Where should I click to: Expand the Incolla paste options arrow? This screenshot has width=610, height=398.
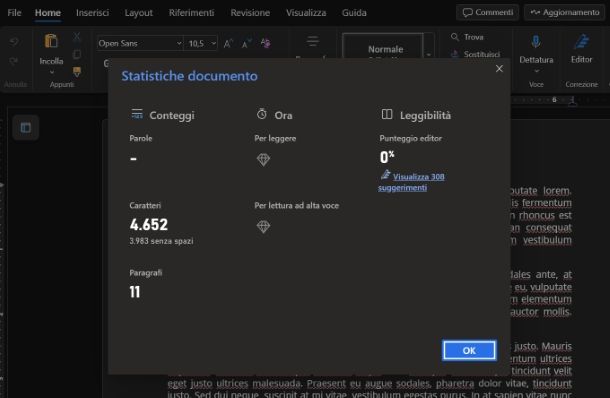pyautogui.click(x=51, y=72)
